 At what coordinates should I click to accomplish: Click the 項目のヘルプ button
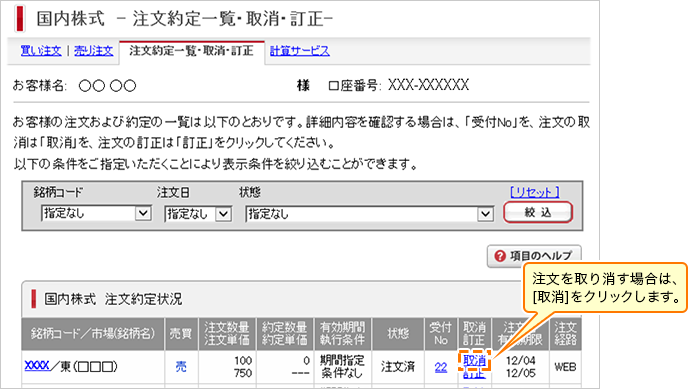coord(534,256)
